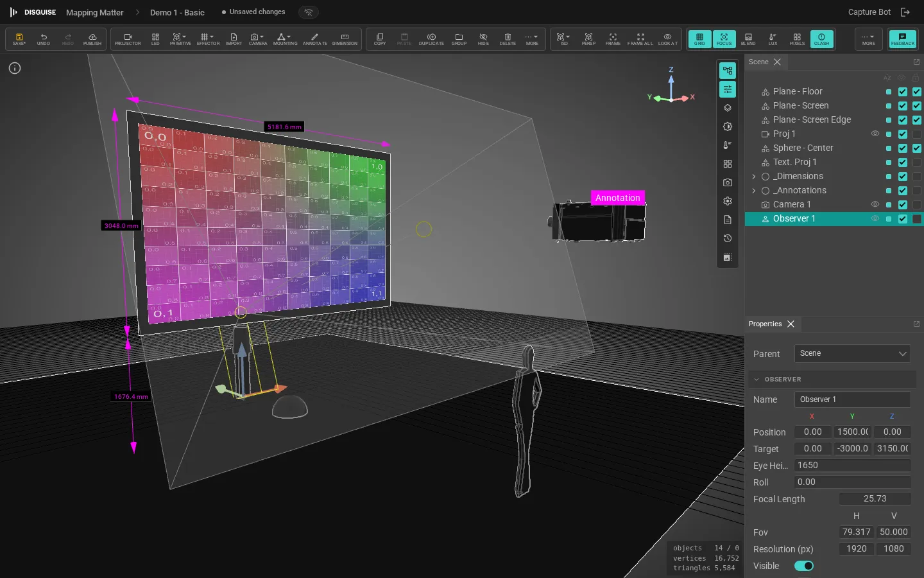Add a projector with the Projector tool
Screen dimensions: 924x578
point(128,39)
